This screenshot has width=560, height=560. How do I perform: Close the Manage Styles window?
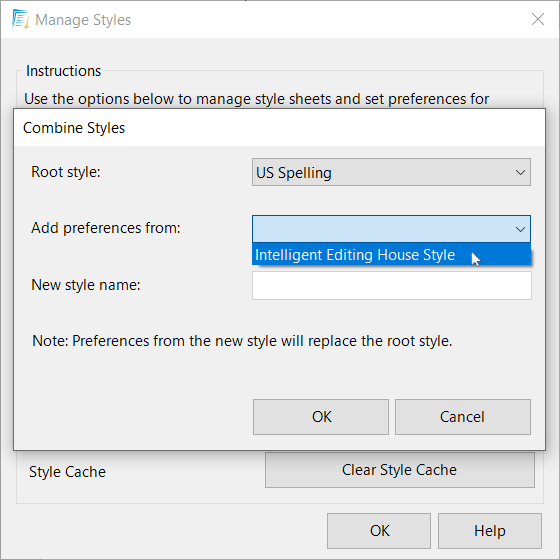538,19
